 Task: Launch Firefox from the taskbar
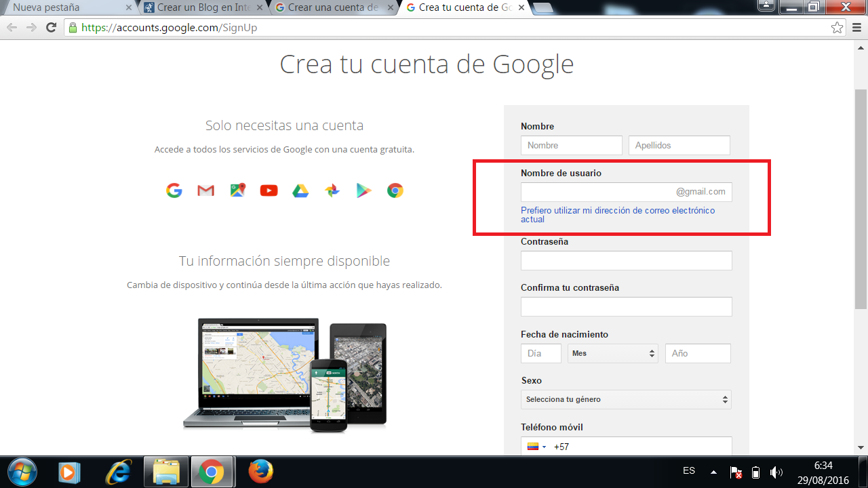tap(260, 472)
